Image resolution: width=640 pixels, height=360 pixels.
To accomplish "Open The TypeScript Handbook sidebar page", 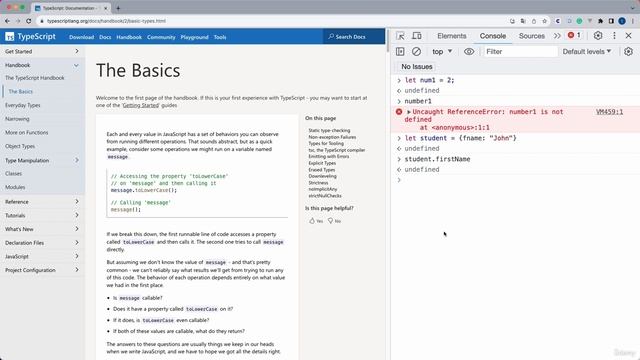I will tap(35, 78).
